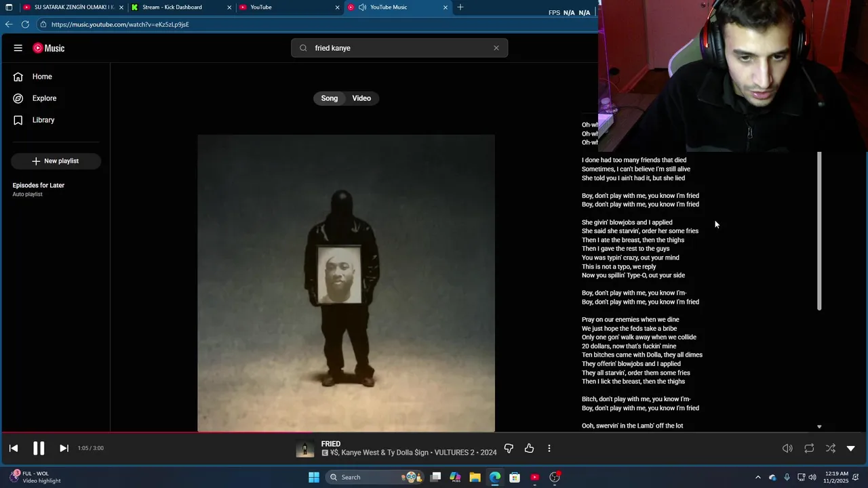Skip to next track
This screenshot has width=868, height=488.
tap(64, 448)
